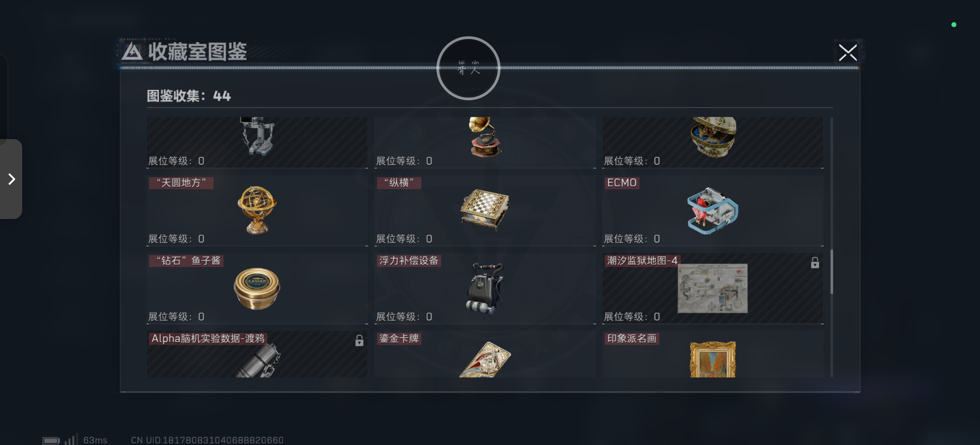The height and width of the screenshot is (445, 980).
Task: Expand the left side panel arrow
Action: tap(11, 179)
